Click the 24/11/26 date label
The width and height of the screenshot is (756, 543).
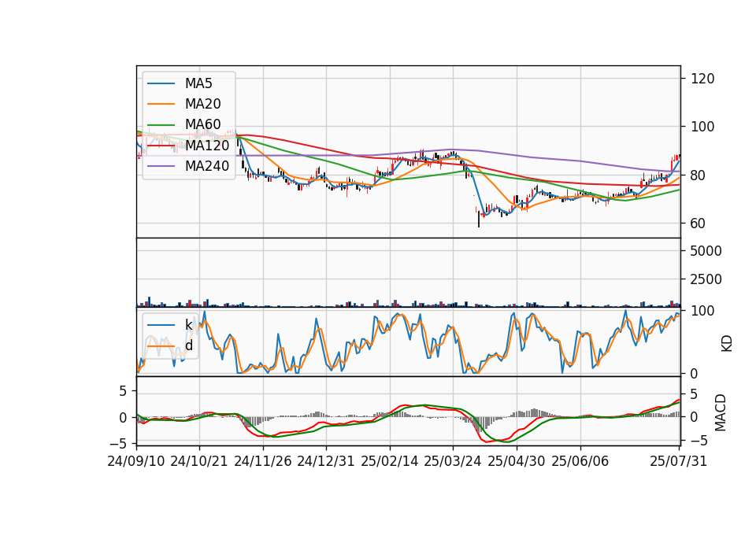(263, 461)
